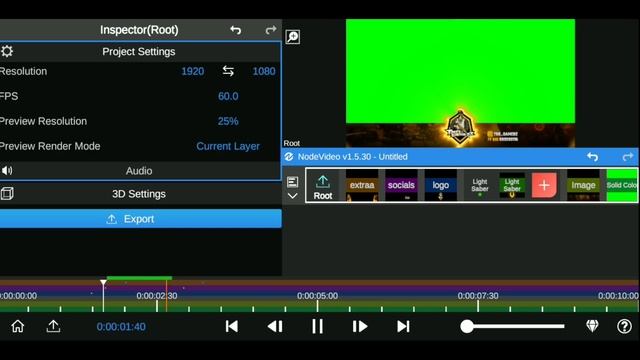
Task: Click the current time 0:00:01:40
Action: 121,327
